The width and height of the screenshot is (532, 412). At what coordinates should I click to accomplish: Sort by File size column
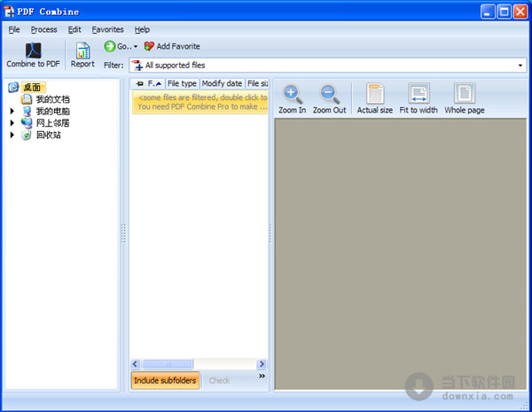[x=257, y=83]
